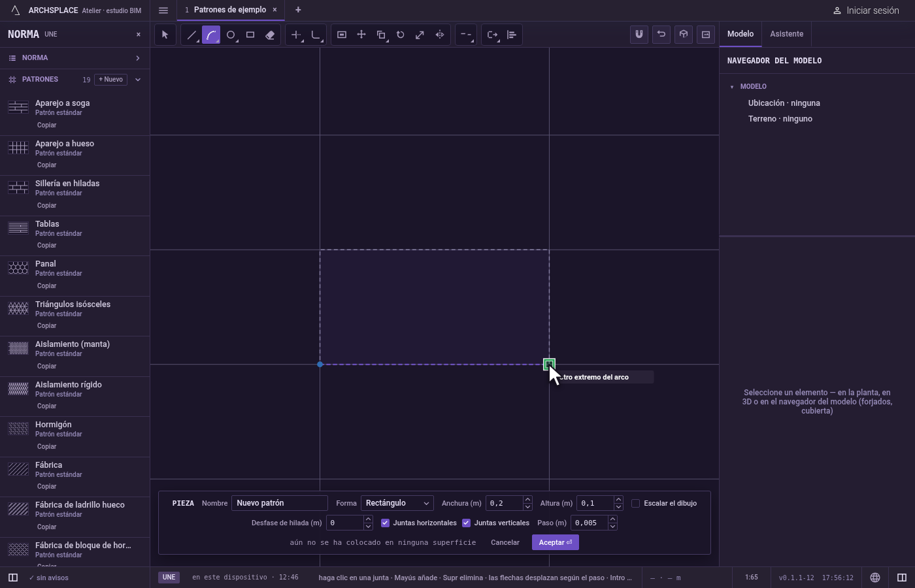
Task: Open the 3D cube view
Action: click(684, 35)
